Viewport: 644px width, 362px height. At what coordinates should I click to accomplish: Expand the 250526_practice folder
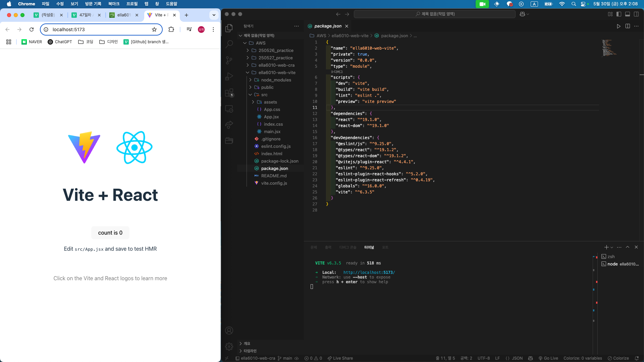(x=248, y=50)
